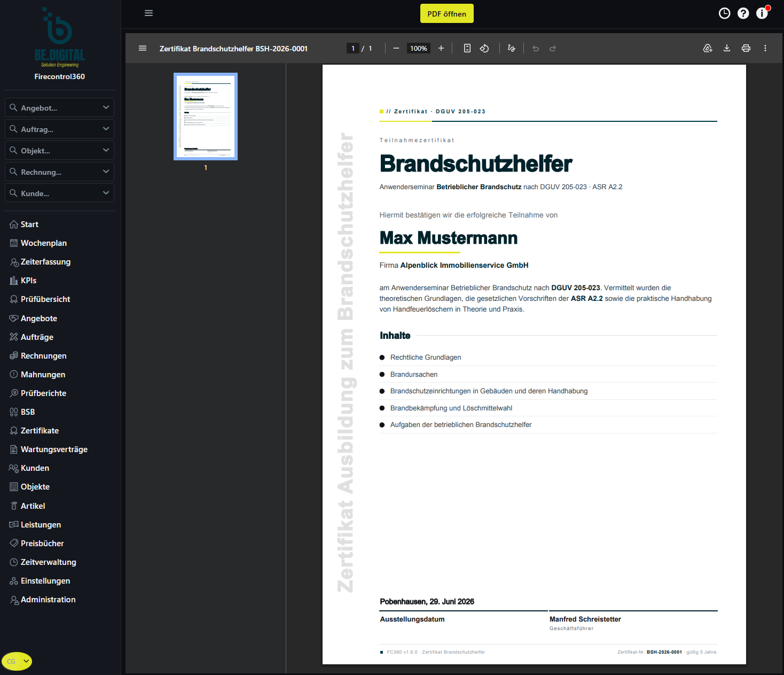Open Zeitverwaltung
Viewport: 784px width, 675px height.
pyautogui.click(x=48, y=562)
